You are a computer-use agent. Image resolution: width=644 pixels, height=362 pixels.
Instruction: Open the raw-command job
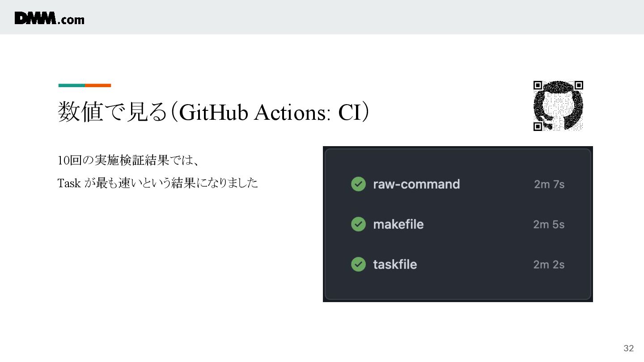tap(416, 184)
